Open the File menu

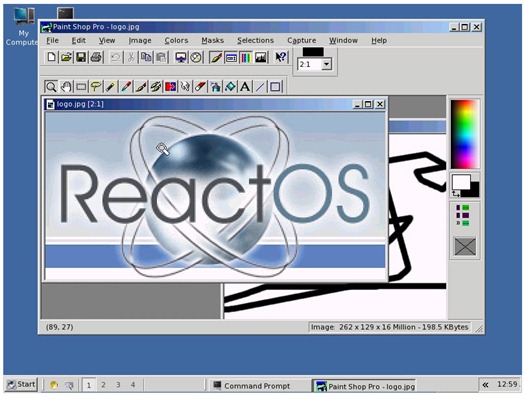click(x=52, y=40)
